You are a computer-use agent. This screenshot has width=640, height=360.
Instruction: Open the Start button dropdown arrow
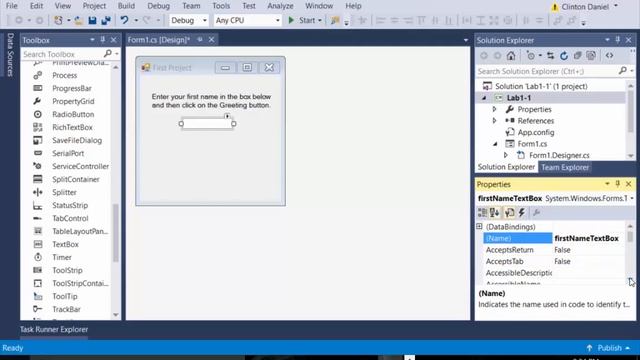tap(320, 20)
